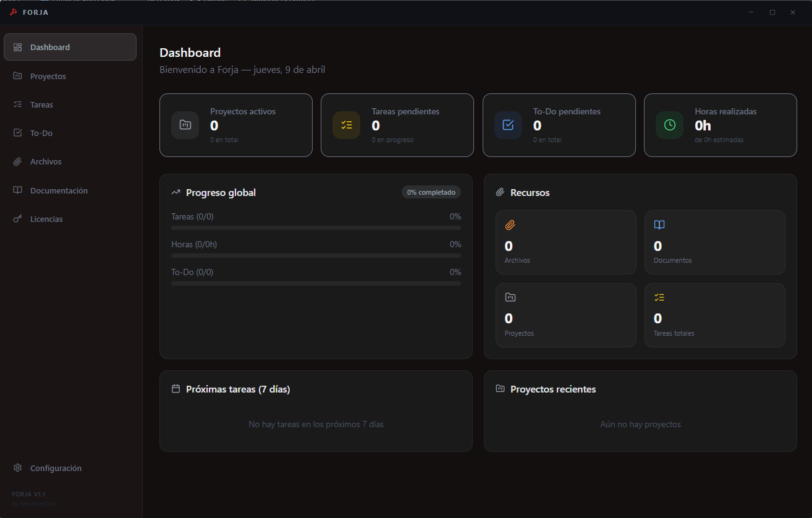The width and height of the screenshot is (812, 518).
Task: Click the blue To-Do pendientes checkbox icon
Action: click(507, 125)
